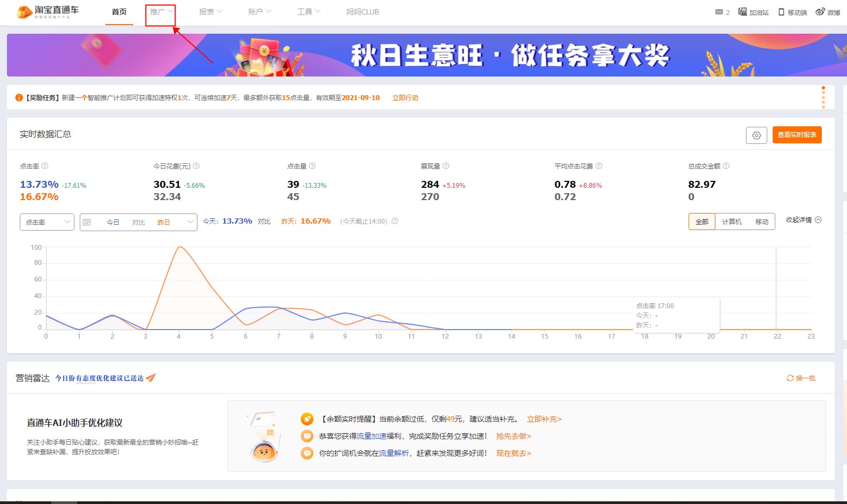
Task: Expand the 推广 menu
Action: point(161,12)
